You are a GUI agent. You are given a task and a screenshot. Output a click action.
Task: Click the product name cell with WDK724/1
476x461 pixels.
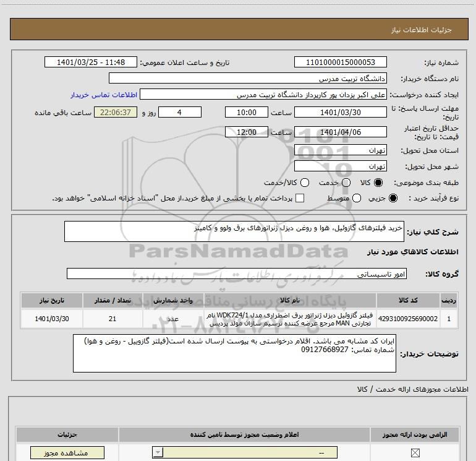pyautogui.click(x=290, y=319)
